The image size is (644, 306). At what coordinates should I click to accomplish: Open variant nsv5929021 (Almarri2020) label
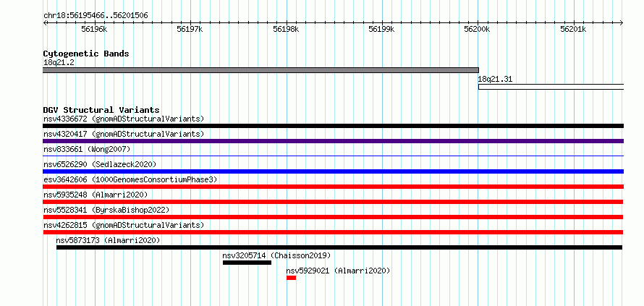[338, 271]
